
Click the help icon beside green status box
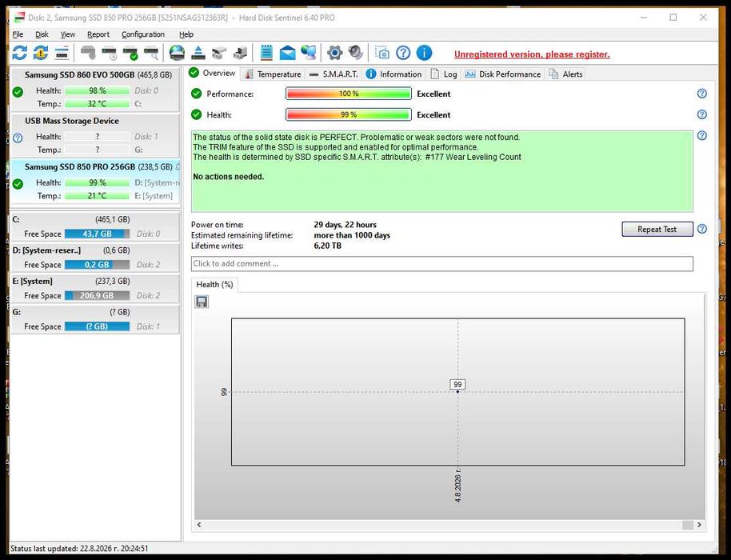tap(701, 135)
